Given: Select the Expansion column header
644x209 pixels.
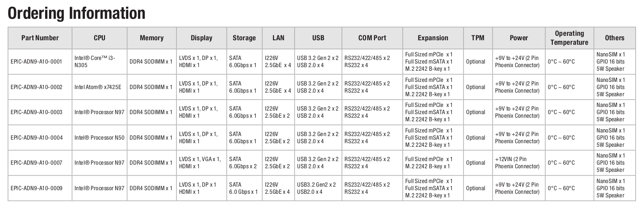Looking at the screenshot, I should tap(433, 38).
